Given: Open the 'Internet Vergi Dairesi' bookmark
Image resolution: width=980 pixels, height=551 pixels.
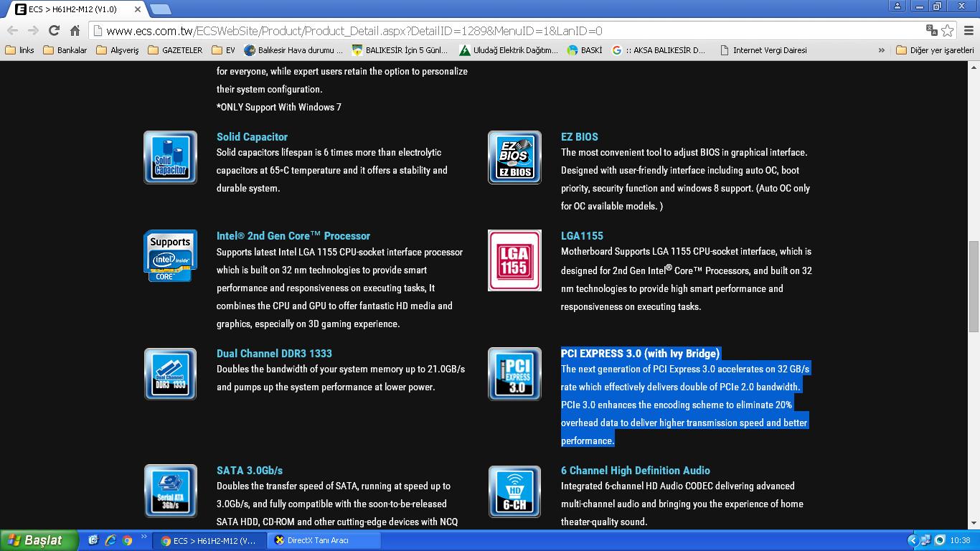Looking at the screenshot, I should (x=763, y=50).
